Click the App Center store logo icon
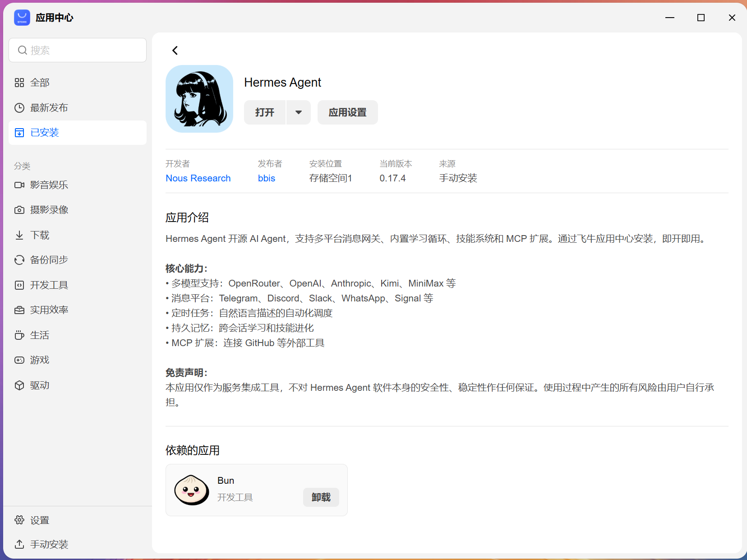Viewport: 747px width, 560px height. point(22,18)
